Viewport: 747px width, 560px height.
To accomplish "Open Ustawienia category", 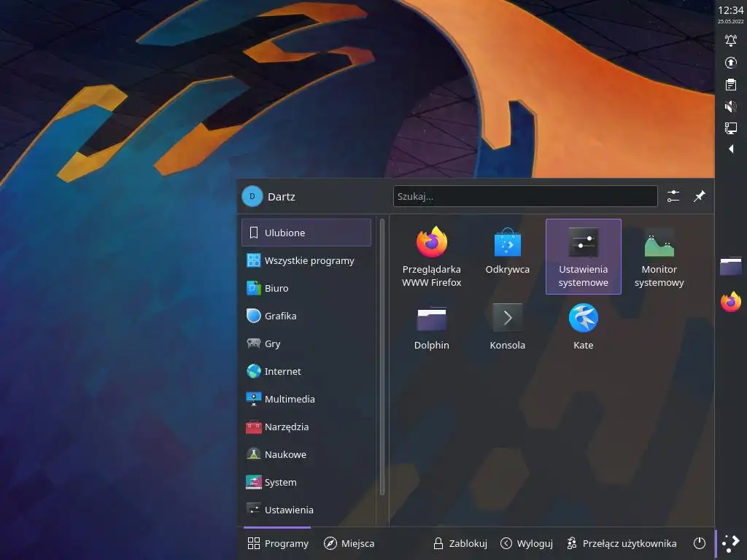I will point(306,510).
